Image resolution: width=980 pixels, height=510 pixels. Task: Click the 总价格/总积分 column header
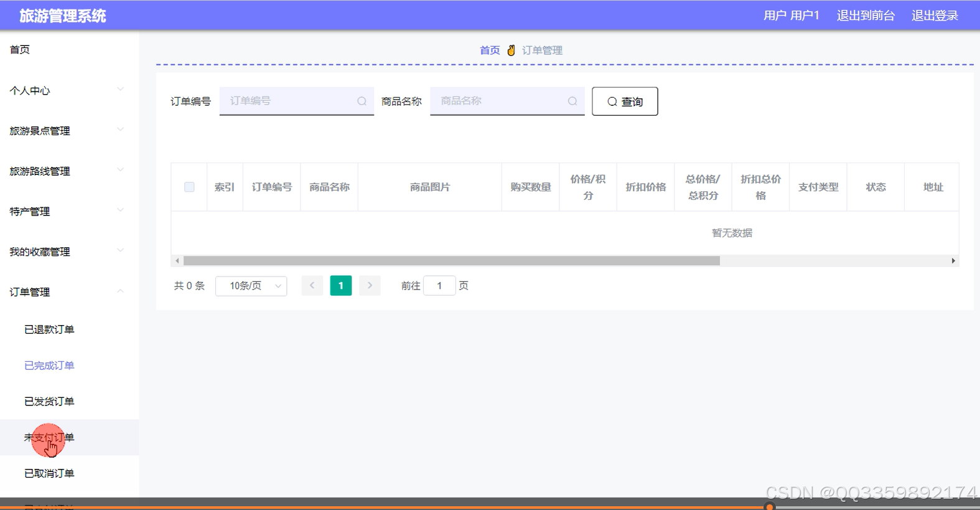pos(703,187)
